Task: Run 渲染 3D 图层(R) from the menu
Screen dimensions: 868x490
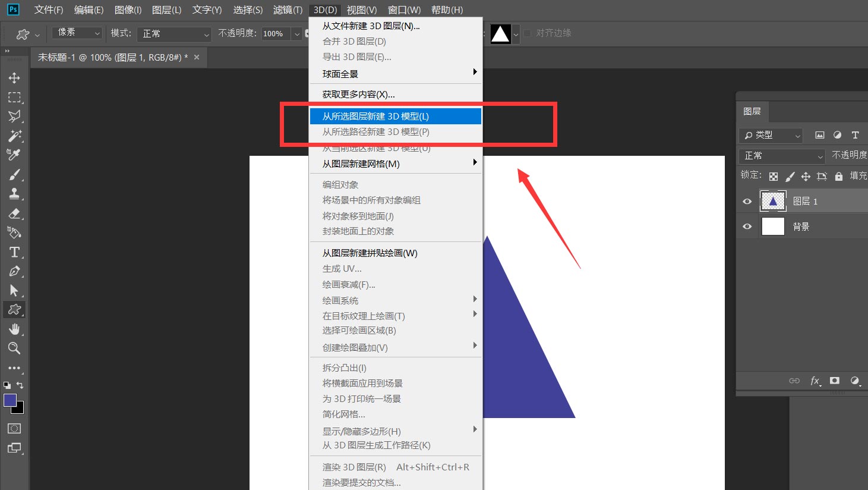Action: tap(355, 467)
